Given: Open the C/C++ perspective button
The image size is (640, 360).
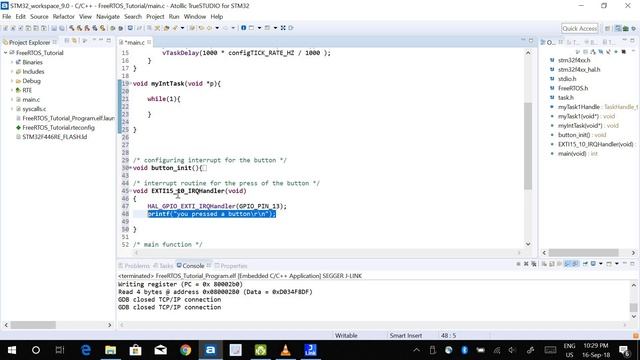Looking at the screenshot, I should tap(618, 28).
